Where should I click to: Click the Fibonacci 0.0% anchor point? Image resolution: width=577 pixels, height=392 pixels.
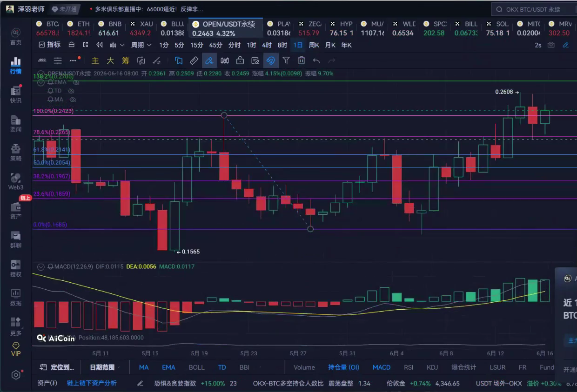tap(310, 229)
